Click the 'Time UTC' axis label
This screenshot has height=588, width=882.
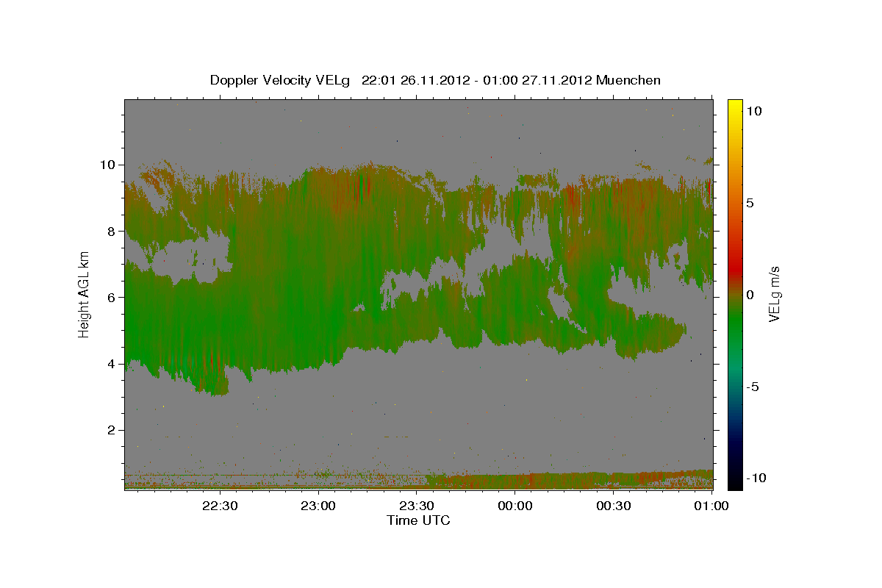(x=418, y=520)
